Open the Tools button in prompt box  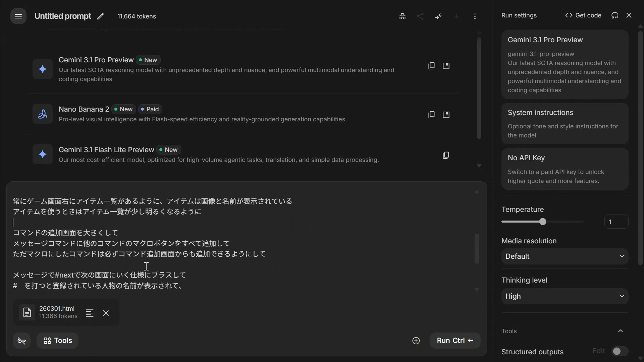click(x=58, y=341)
